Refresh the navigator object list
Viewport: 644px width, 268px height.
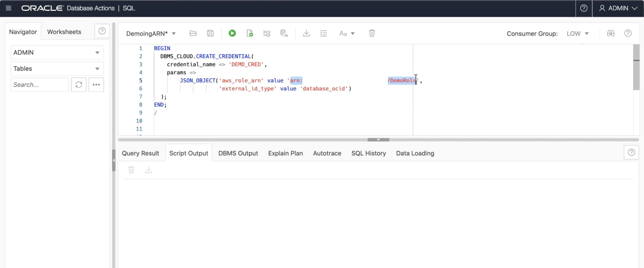[79, 85]
